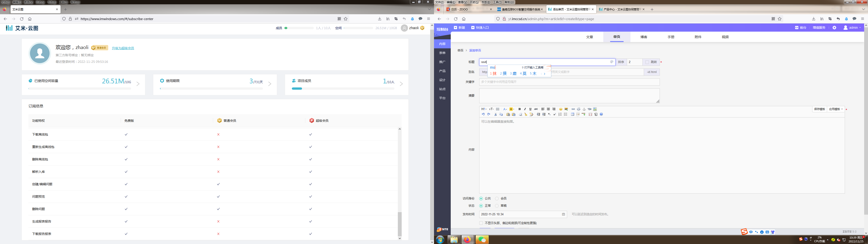The image size is (868, 244).
Task: Click the 保存模板 button
Action: coord(819,109)
